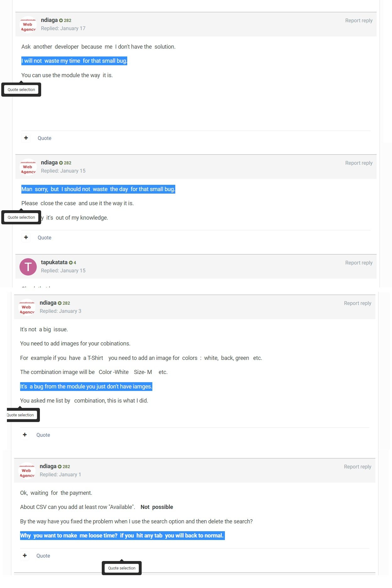Click the plus multiquote icon under January 17 reply
Image resolution: width=392 pixels, height=588 pixels.
point(26,138)
